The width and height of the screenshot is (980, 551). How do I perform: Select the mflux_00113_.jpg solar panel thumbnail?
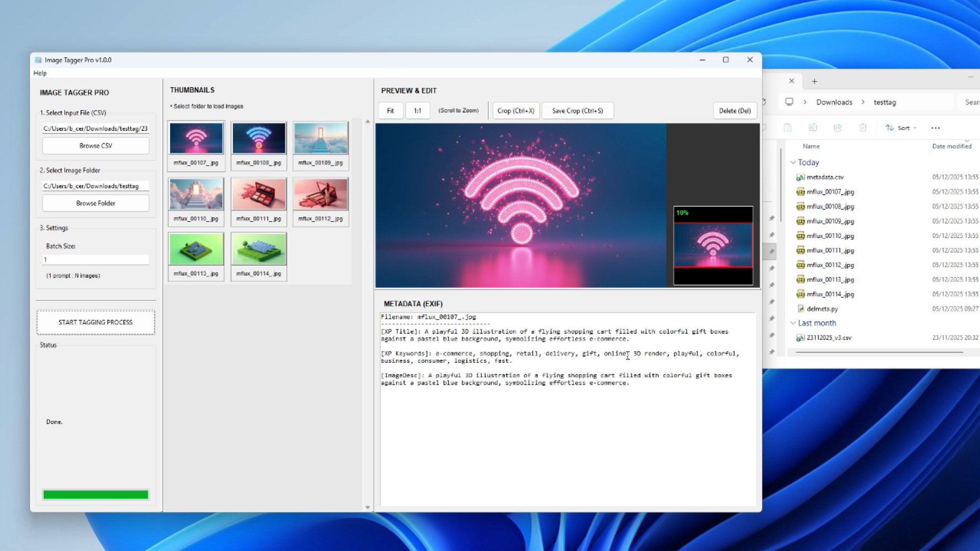click(196, 249)
